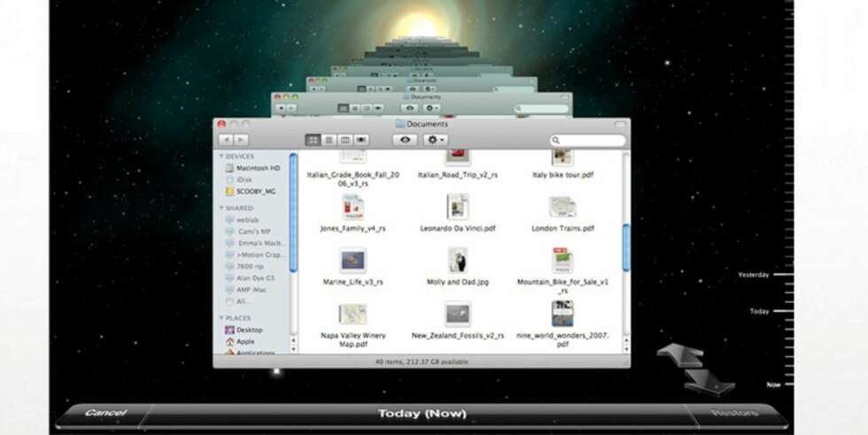Click the sidebar vertical scrollbar thumb
Screen dimensions: 868x435
[293, 214]
